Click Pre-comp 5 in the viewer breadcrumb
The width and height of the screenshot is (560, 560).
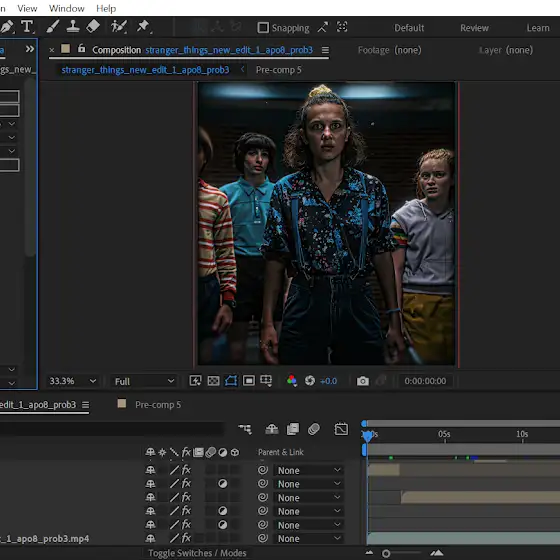(x=279, y=70)
